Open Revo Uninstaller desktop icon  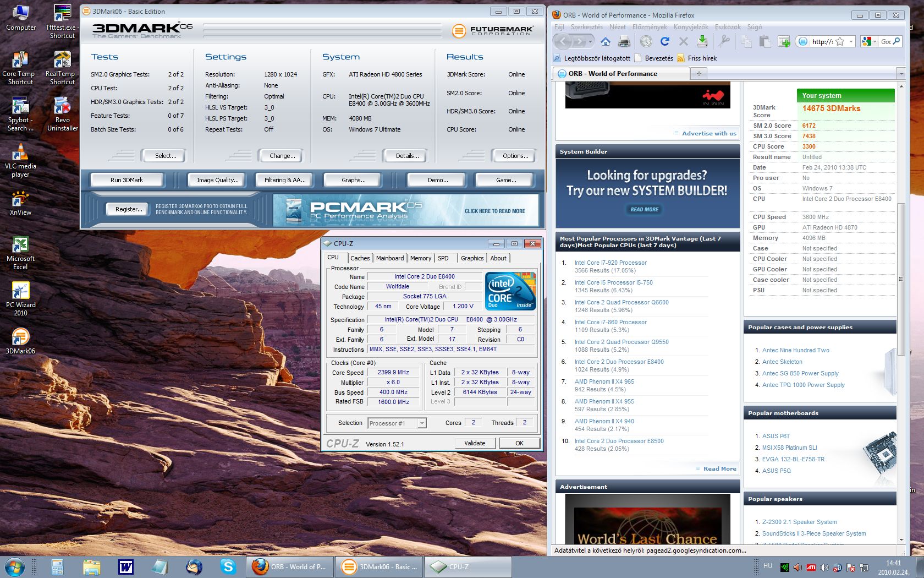point(62,114)
